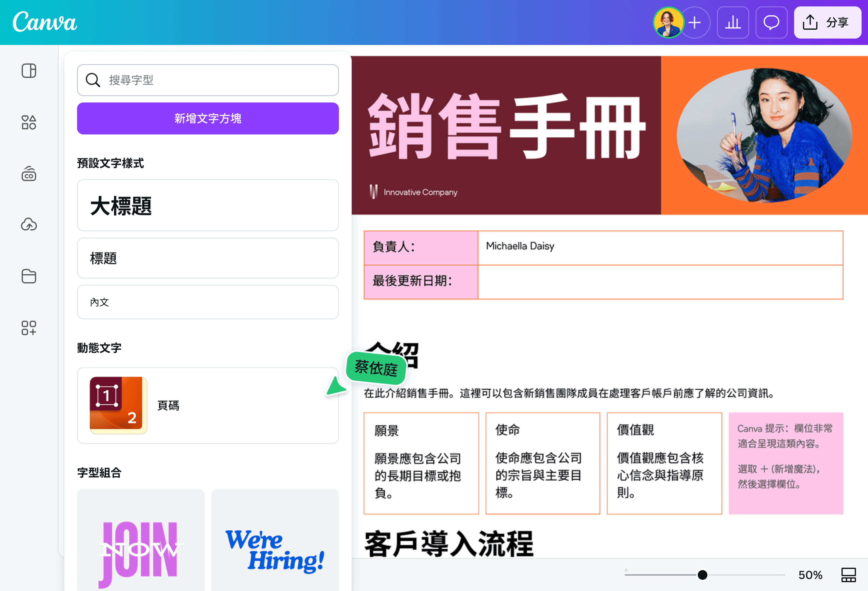This screenshot has width=868, height=591.
Task: Click the zoom slider handle
Action: tap(703, 575)
